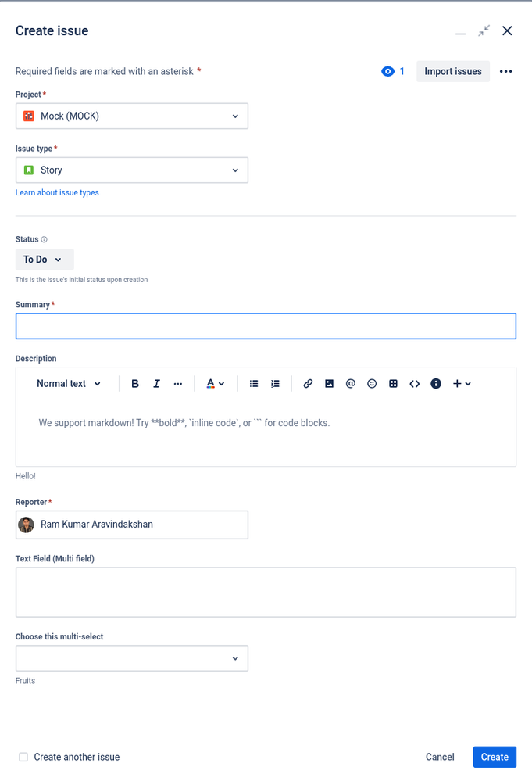
Task: Open the text color picker
Action: [216, 384]
